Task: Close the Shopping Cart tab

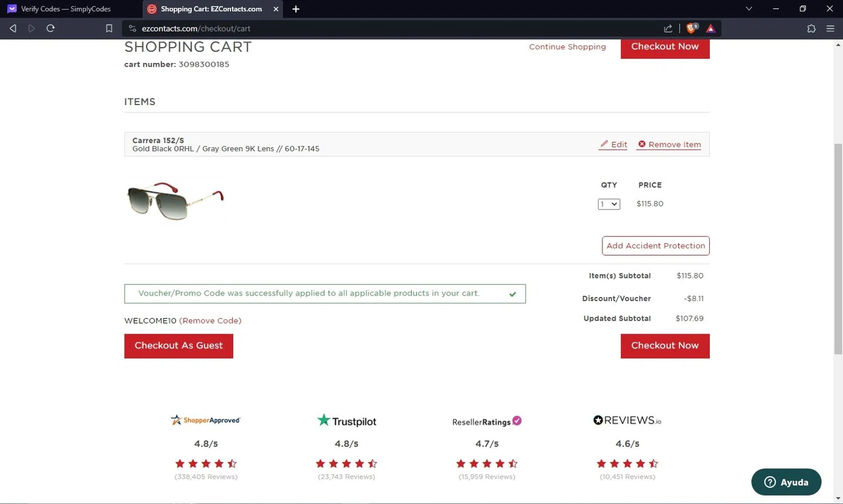Action: 276,9
